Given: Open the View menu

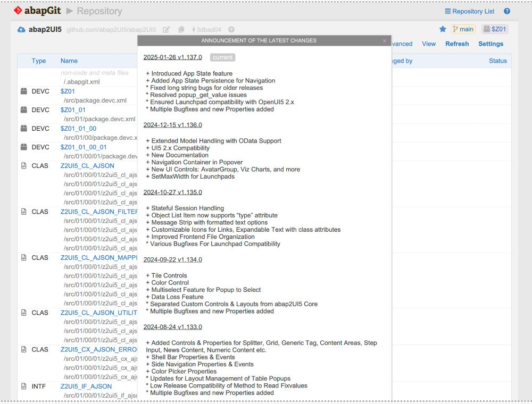Looking at the screenshot, I should tap(428, 44).
